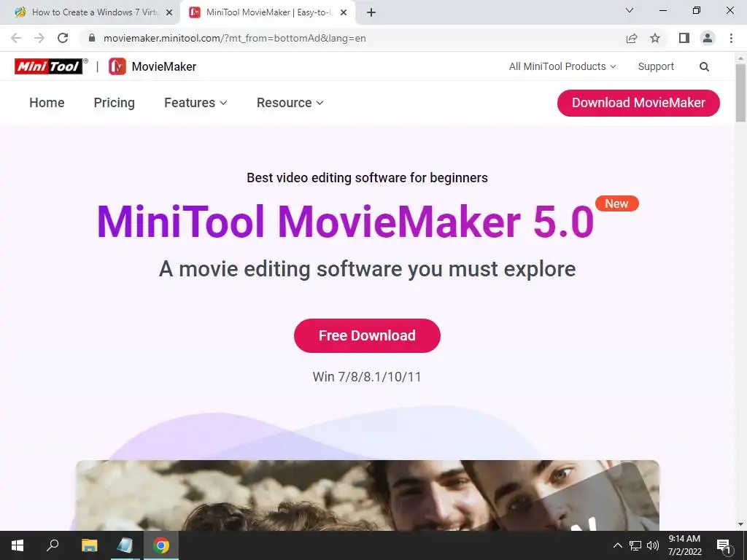Click the MovieMaker brand text

point(164,66)
